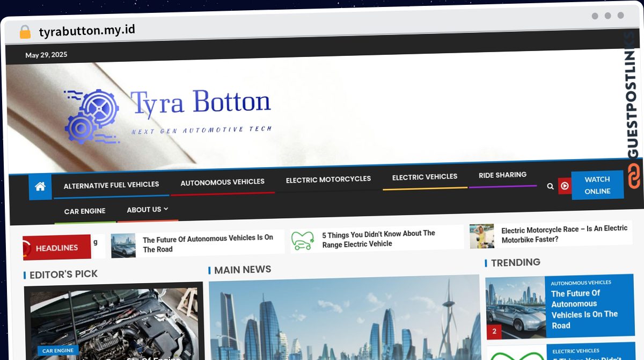The height and width of the screenshot is (360, 644).
Task: Click the Watch Online button
Action: (597, 185)
